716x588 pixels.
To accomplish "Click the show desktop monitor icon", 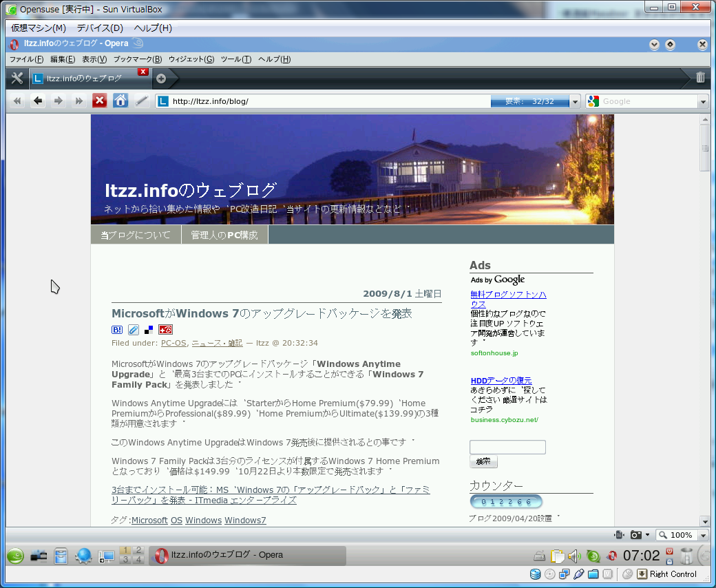I will click(x=107, y=556).
